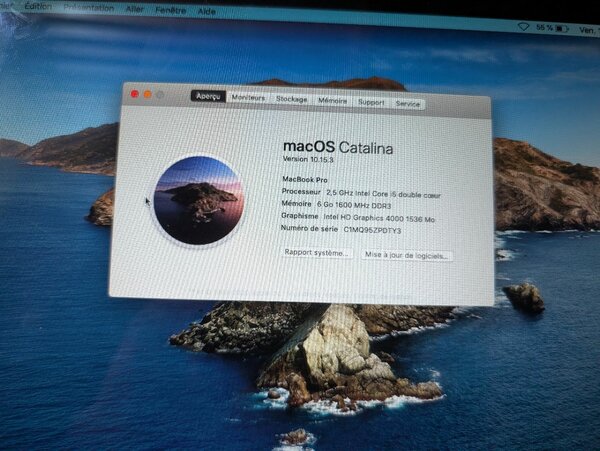
Task: Click the macOS Catalina round logo
Action: 199,200
